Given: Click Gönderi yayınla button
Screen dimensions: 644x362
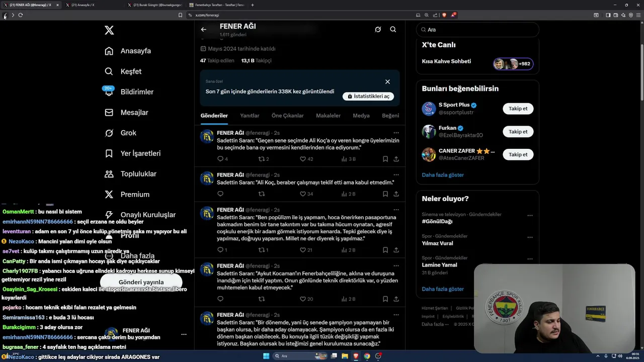Looking at the screenshot, I should [x=141, y=283].
